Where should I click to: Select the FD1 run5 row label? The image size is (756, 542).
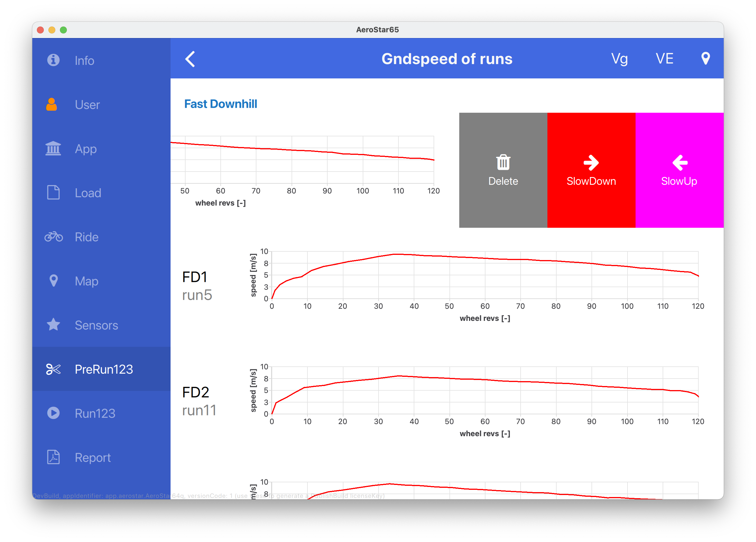(x=197, y=286)
